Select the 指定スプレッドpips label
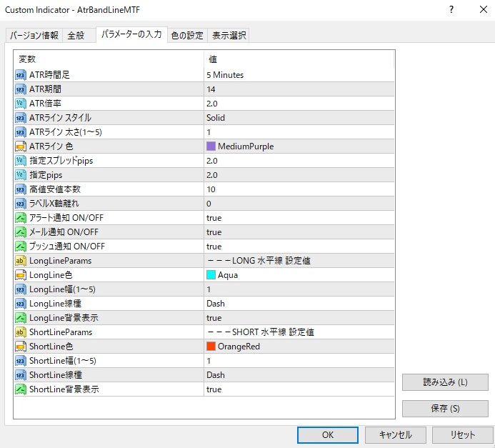This screenshot has width=495, height=448. pyautogui.click(x=61, y=161)
